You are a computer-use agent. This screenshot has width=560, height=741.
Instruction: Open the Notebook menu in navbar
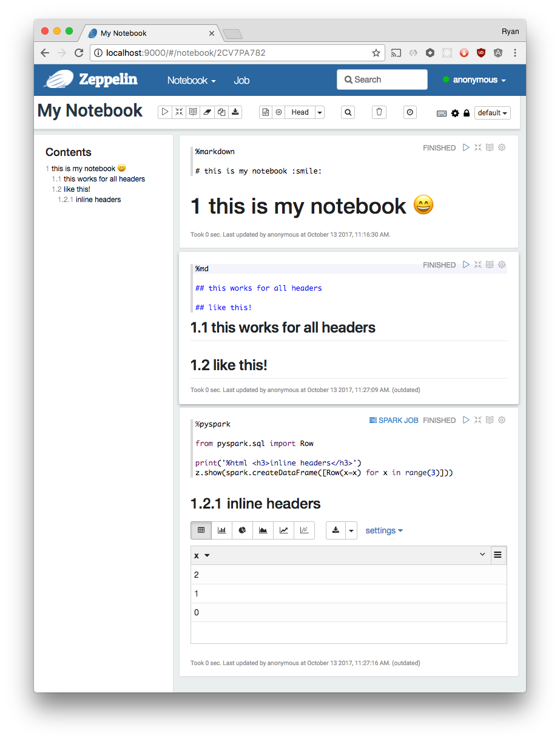point(192,80)
